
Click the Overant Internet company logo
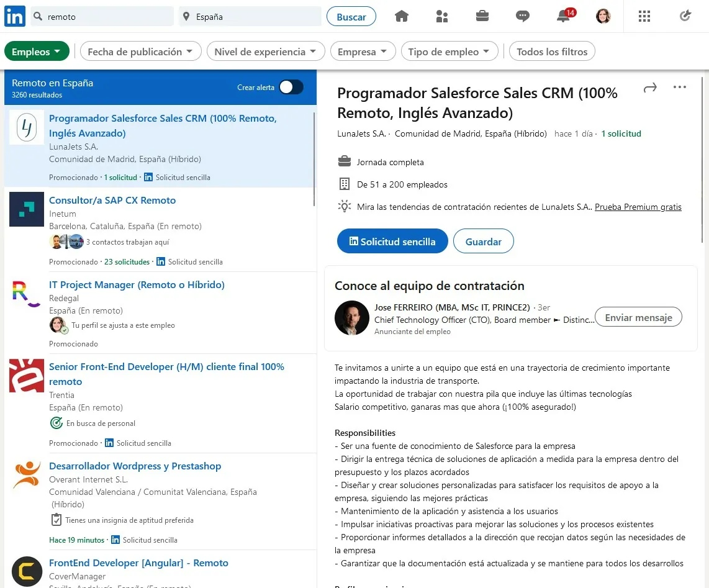click(27, 475)
